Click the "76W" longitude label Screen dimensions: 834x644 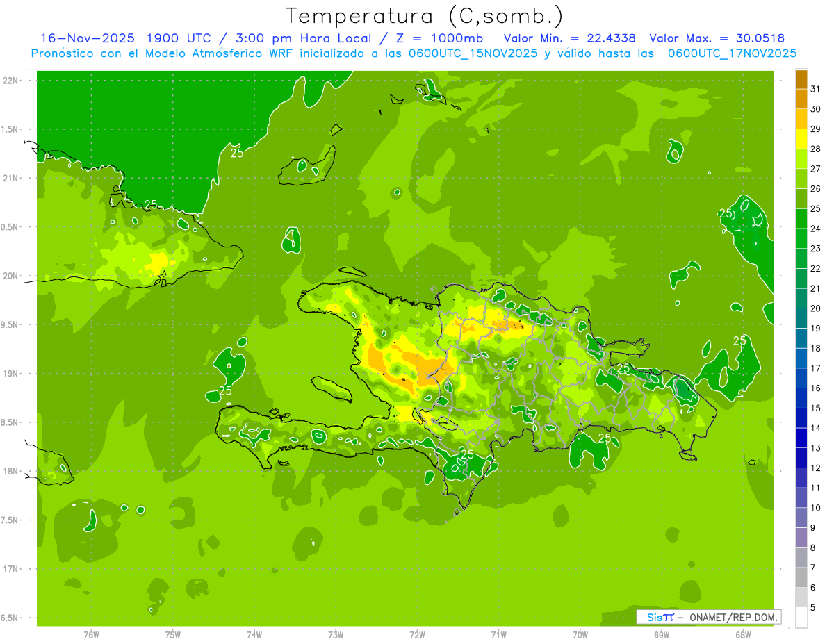[91, 635]
